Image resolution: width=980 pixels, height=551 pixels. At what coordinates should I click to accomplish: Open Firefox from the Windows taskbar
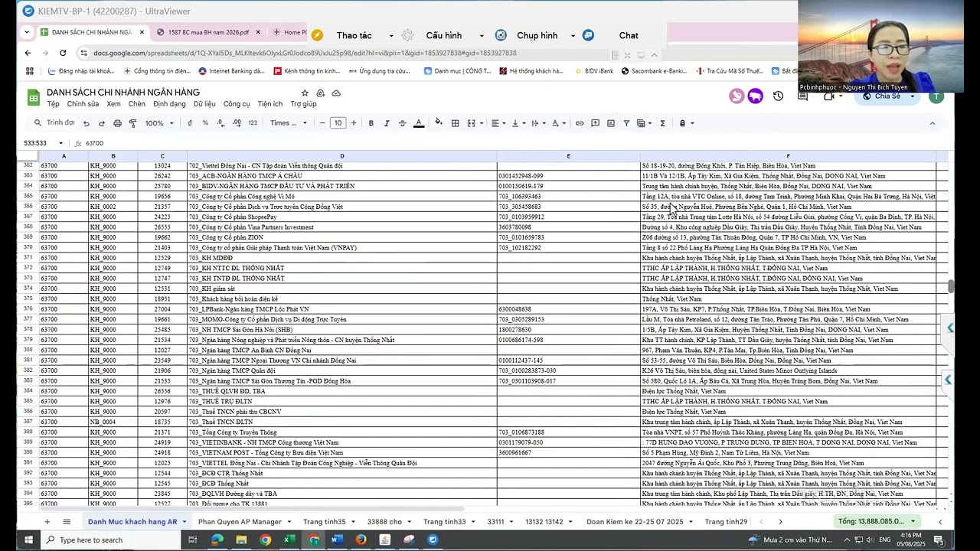pyautogui.click(x=361, y=540)
